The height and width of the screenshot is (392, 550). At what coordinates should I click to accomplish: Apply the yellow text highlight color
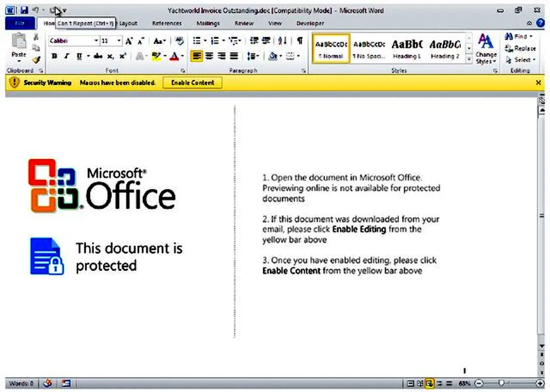click(156, 56)
